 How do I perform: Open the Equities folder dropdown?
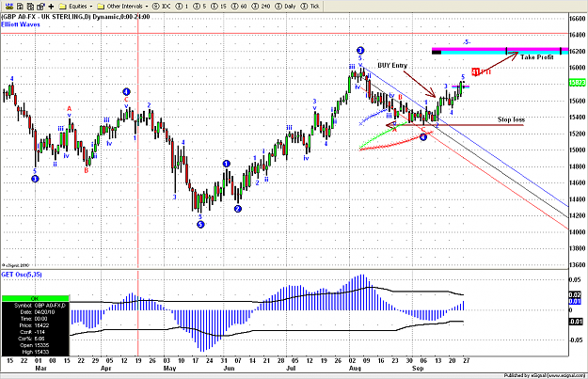point(76,6)
